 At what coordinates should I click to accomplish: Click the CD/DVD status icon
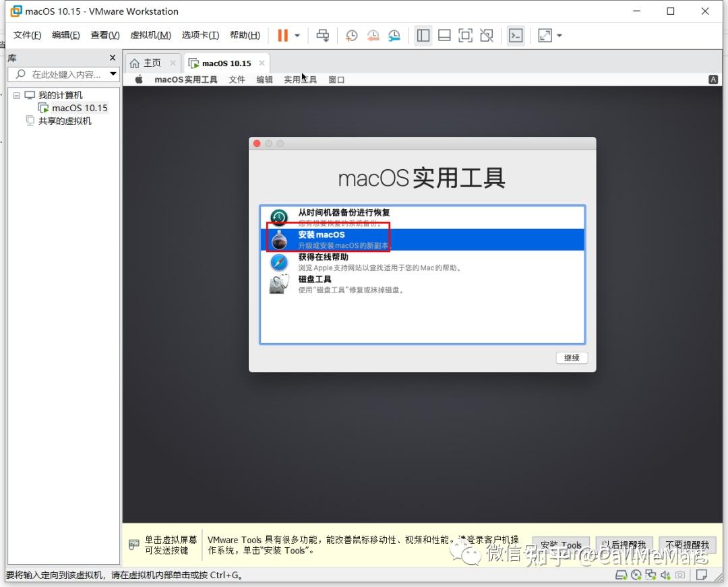(x=636, y=576)
